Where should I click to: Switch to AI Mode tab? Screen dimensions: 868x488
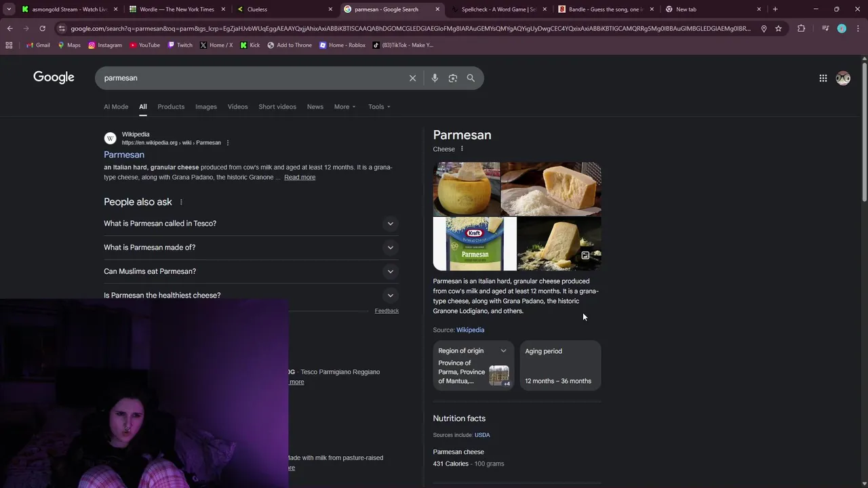click(116, 106)
